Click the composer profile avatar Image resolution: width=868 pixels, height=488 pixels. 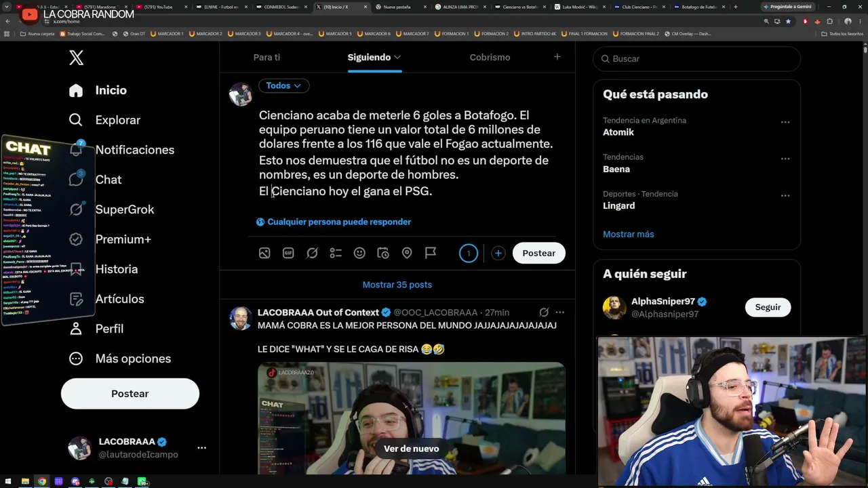pyautogui.click(x=241, y=94)
